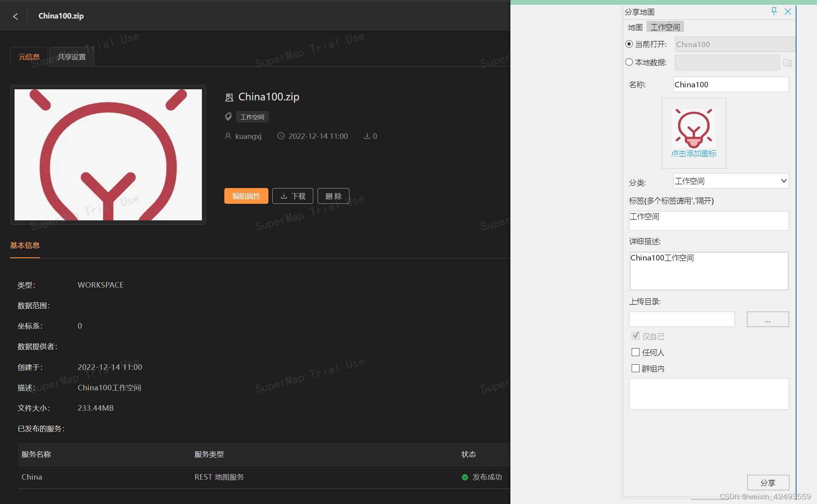Go back using the header arrow
The width and height of the screenshot is (817, 504).
15,16
